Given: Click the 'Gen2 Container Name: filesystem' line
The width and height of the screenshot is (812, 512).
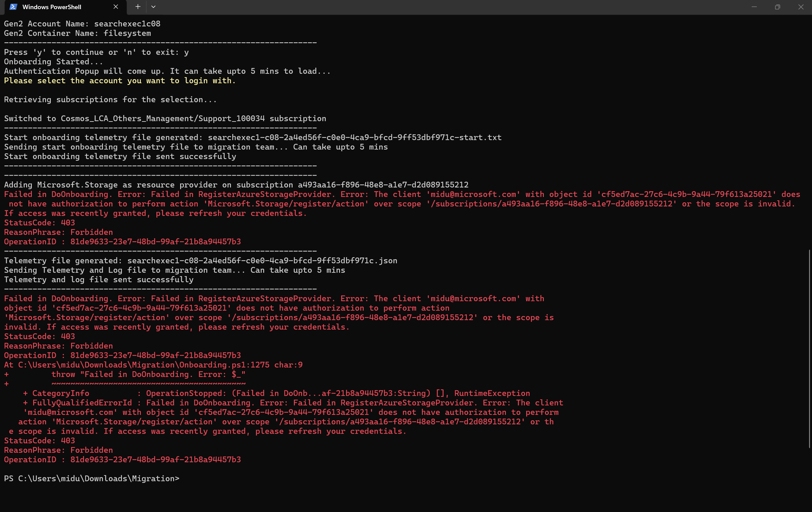Looking at the screenshot, I should (77, 33).
